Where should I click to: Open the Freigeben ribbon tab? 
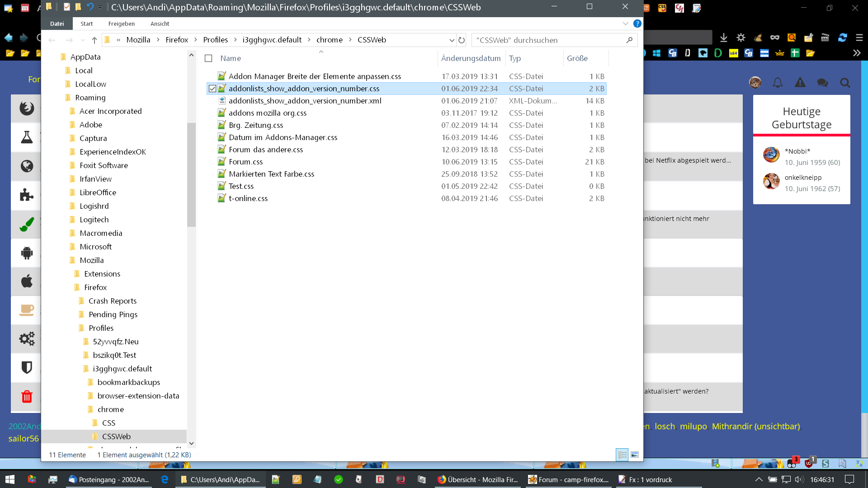121,23
